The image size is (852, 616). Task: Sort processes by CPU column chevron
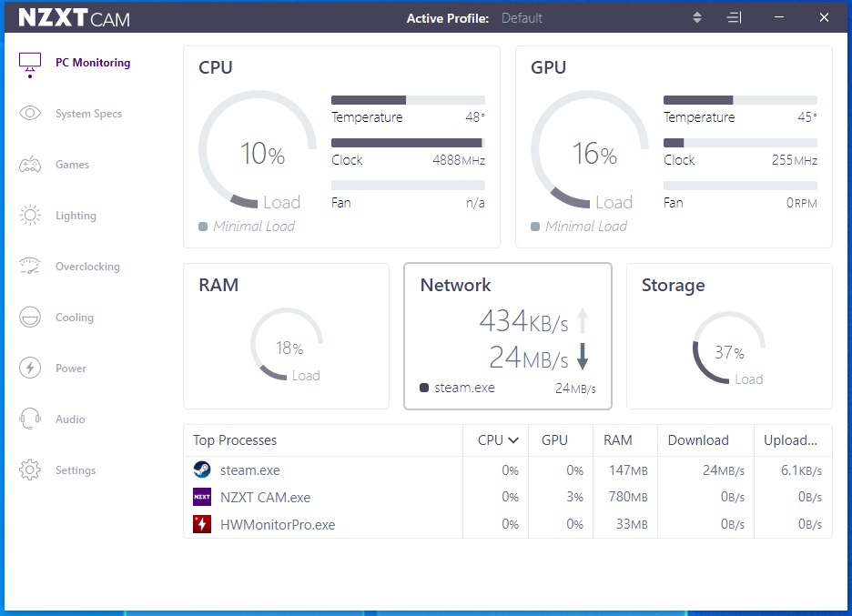[513, 440]
